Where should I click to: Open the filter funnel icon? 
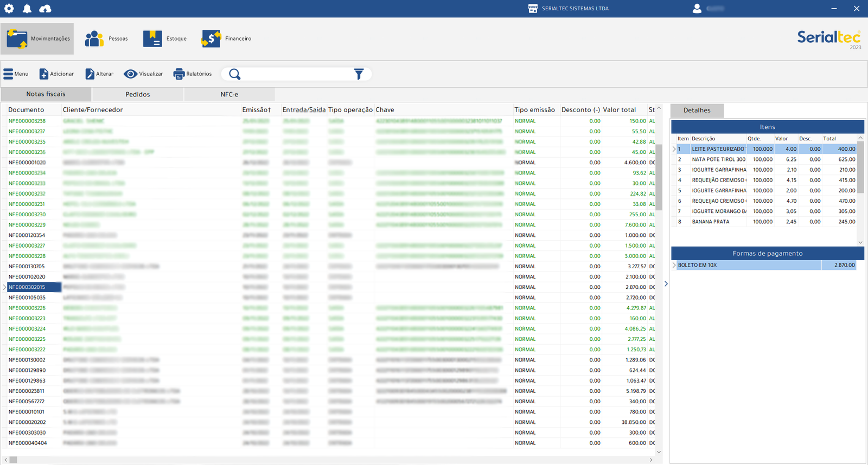359,74
